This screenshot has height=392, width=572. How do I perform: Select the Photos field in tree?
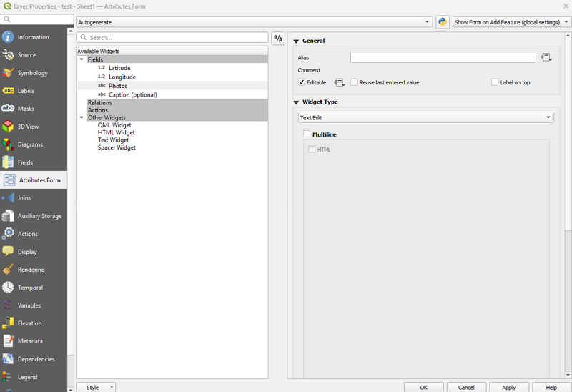tap(118, 86)
